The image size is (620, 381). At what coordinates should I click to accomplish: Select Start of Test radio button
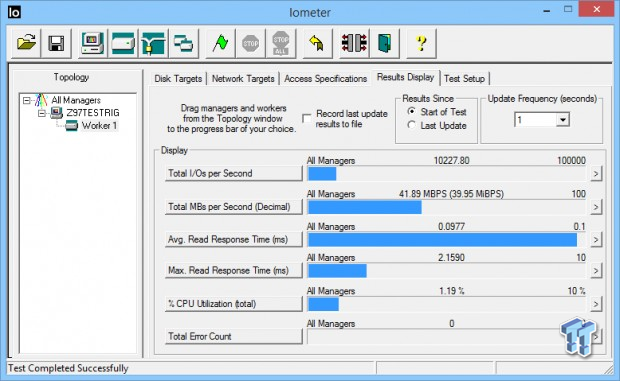point(411,111)
